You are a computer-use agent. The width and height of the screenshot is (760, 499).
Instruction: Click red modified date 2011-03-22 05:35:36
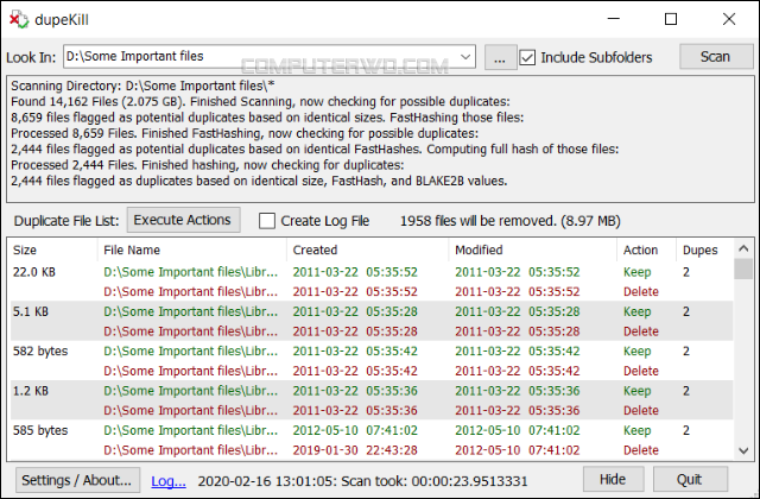517,410
